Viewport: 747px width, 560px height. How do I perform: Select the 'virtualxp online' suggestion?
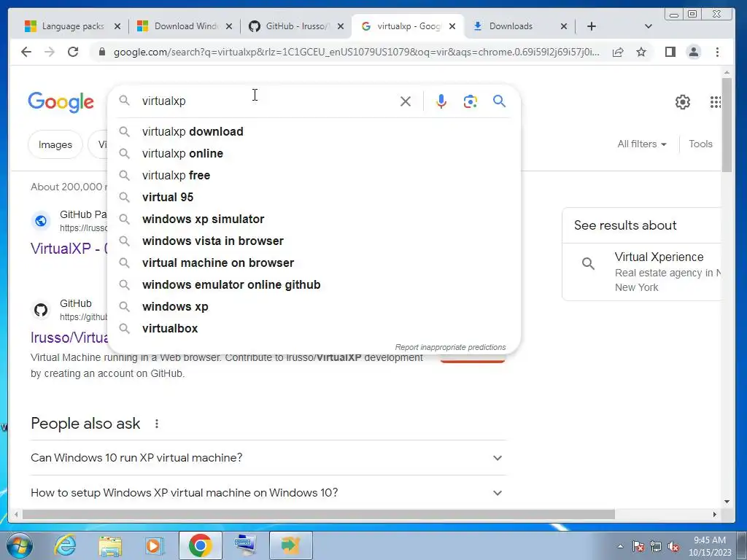click(314, 153)
